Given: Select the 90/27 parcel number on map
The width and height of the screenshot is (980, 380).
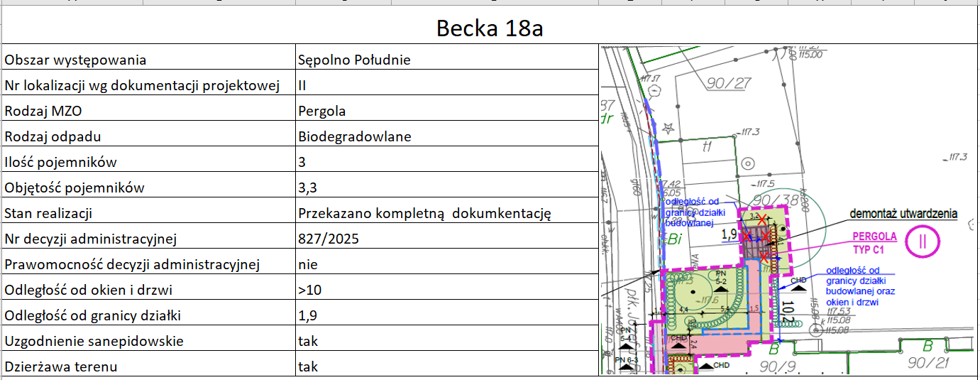Looking at the screenshot, I should coord(729,84).
